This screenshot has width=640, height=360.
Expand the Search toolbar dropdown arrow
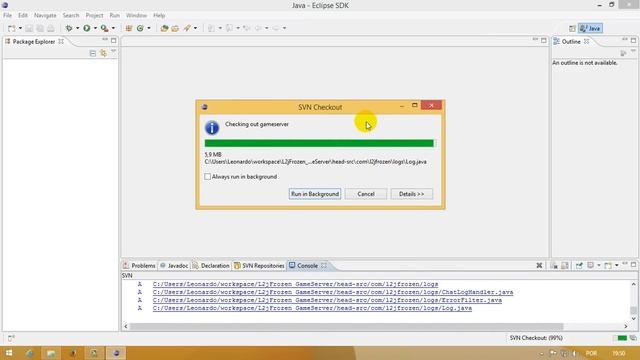pos(195,28)
